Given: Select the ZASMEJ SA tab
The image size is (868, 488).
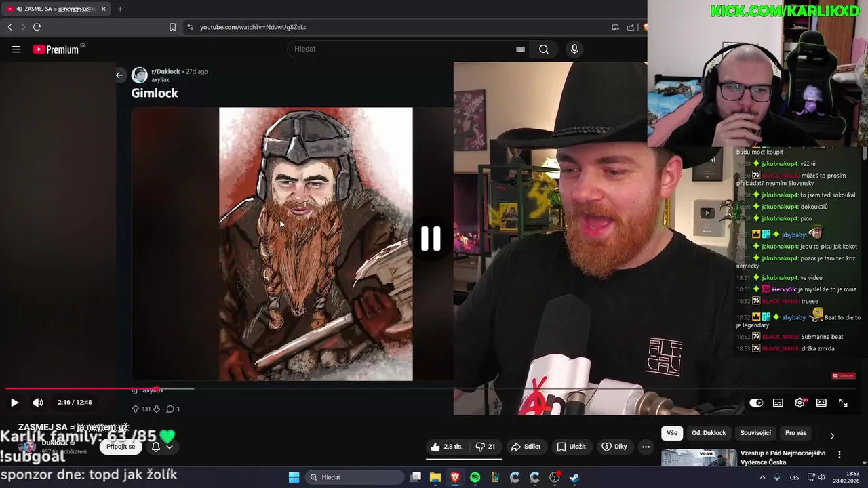Looking at the screenshot, I should [56, 9].
